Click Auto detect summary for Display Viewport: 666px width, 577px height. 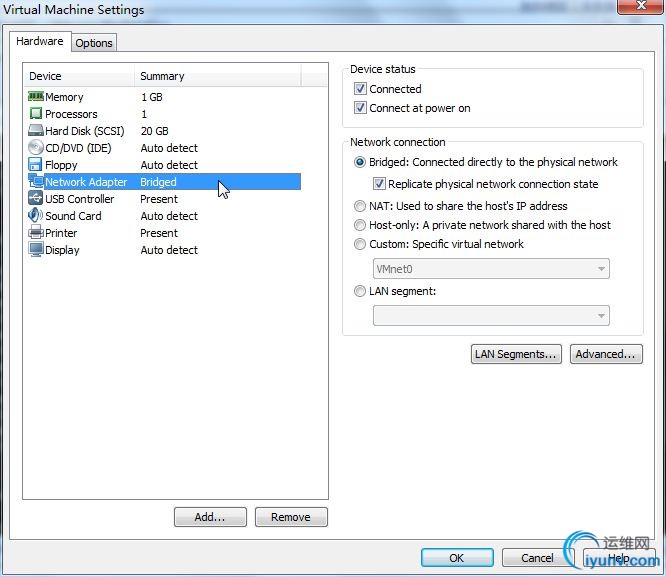coord(169,250)
